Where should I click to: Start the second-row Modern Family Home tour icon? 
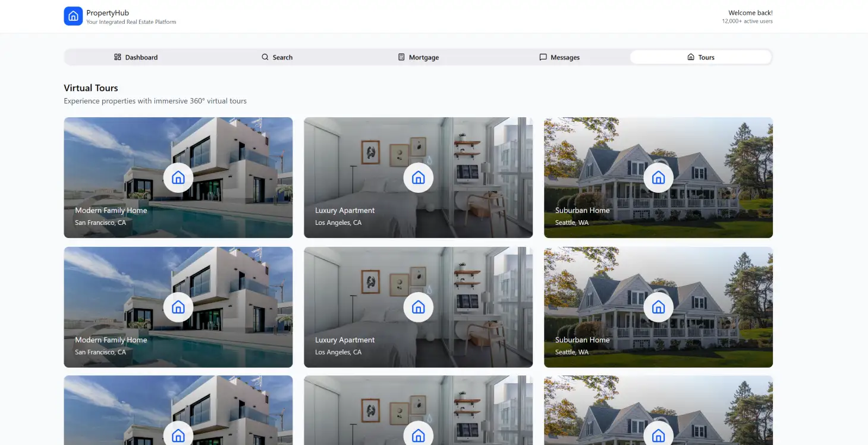click(178, 307)
